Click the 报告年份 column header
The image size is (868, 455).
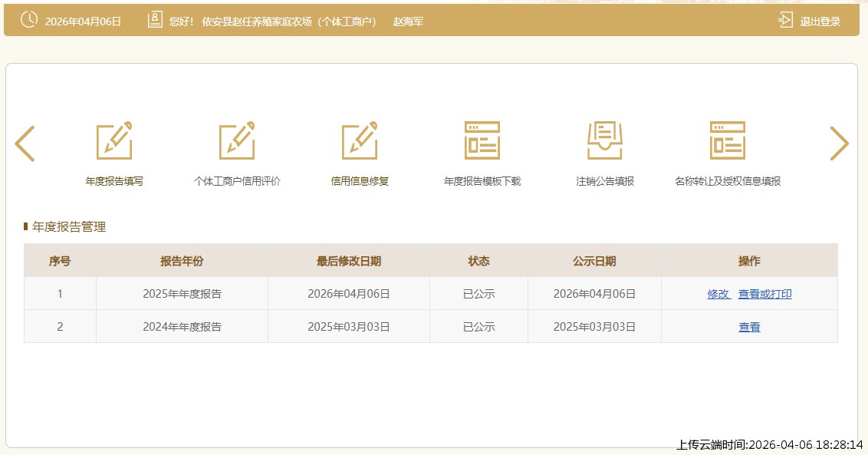182,261
